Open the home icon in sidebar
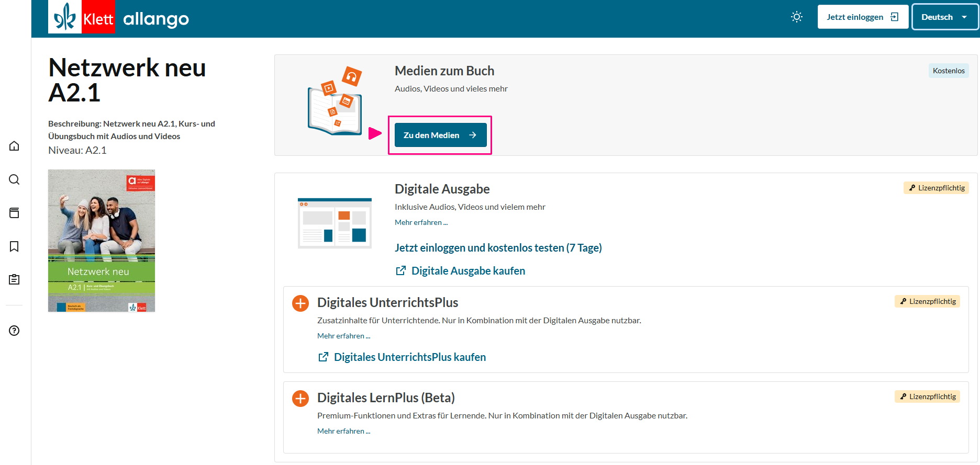 (14, 146)
